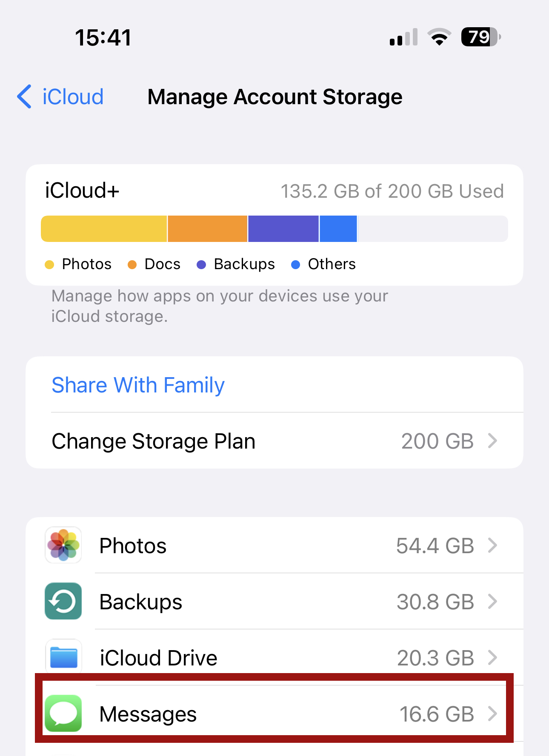
Task: Open iCloud Drive row chevron
Action: pyautogui.click(x=492, y=657)
